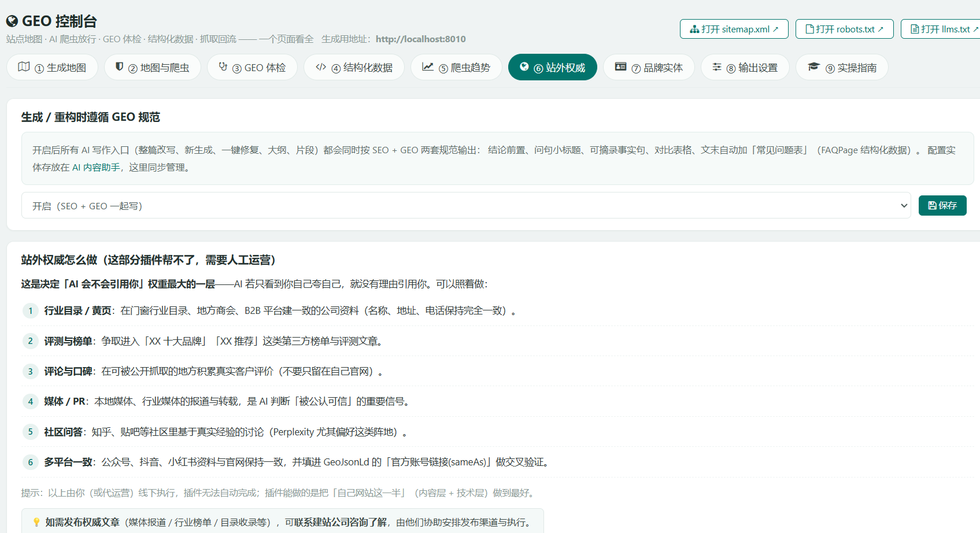Click the floppy disk icon on 保存 button
The image size is (980, 533).
[932, 206]
